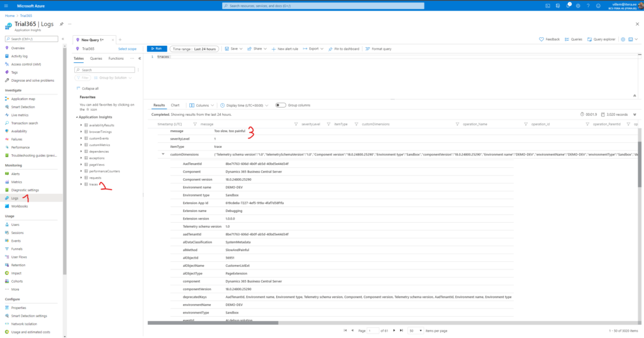644x338 pixels.
Task: Switch to the Functions tab
Action: tap(116, 59)
